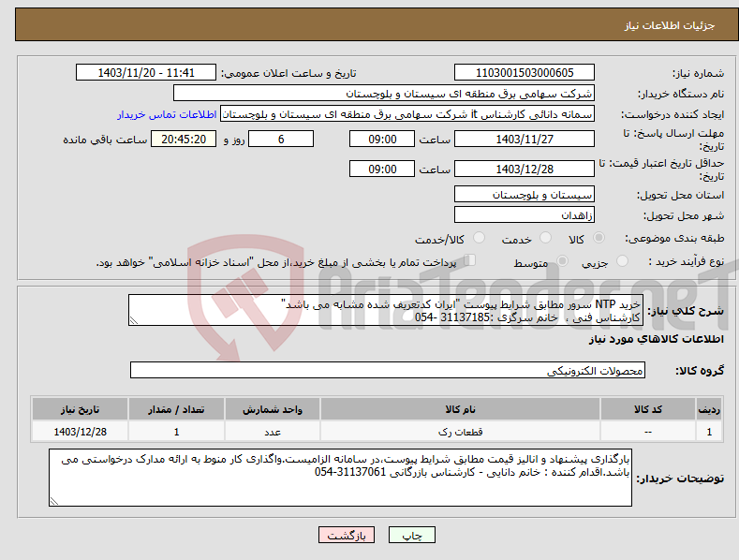The image size is (739, 560).
Task: Click the نام دستگاه خریدار label
Action: (681, 95)
